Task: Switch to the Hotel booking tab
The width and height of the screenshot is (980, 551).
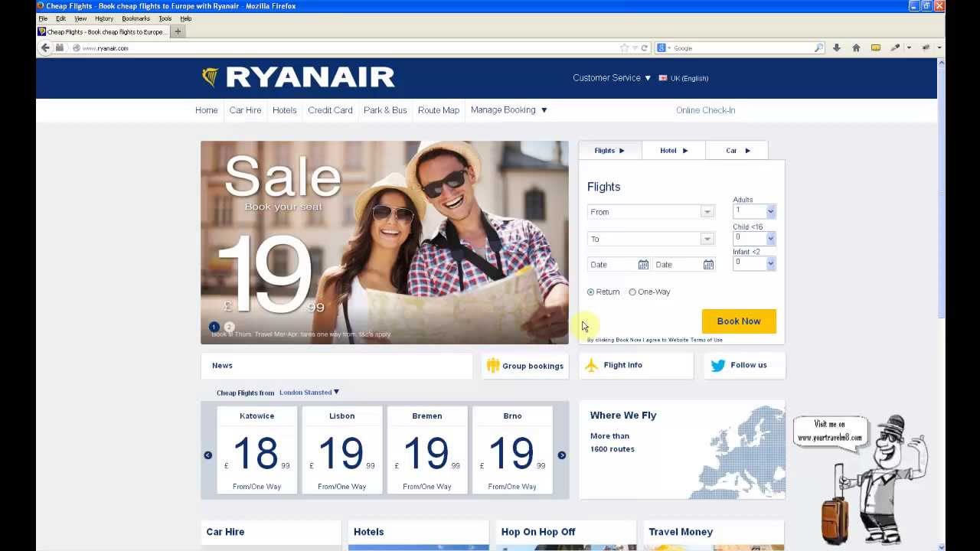Action: tap(674, 151)
